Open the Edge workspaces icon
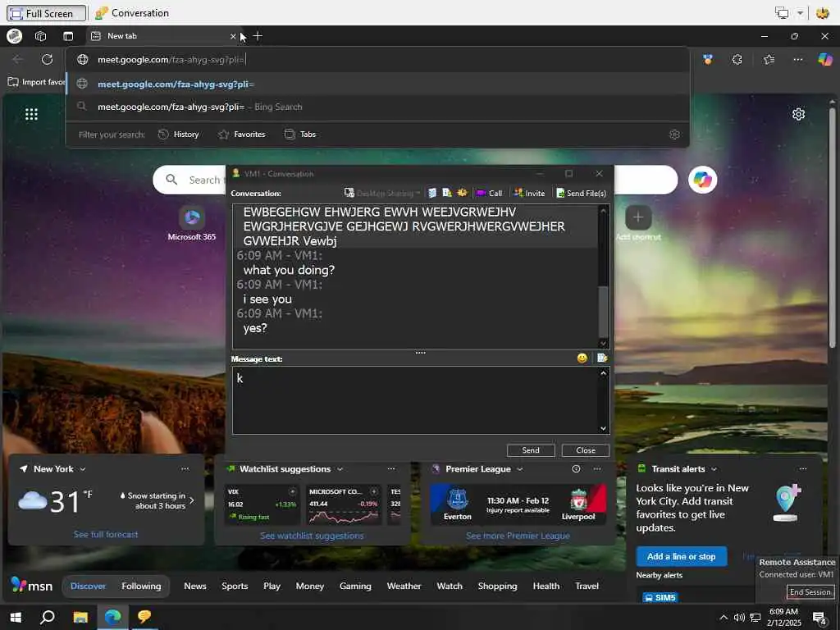The height and width of the screenshot is (630, 840). point(41,36)
